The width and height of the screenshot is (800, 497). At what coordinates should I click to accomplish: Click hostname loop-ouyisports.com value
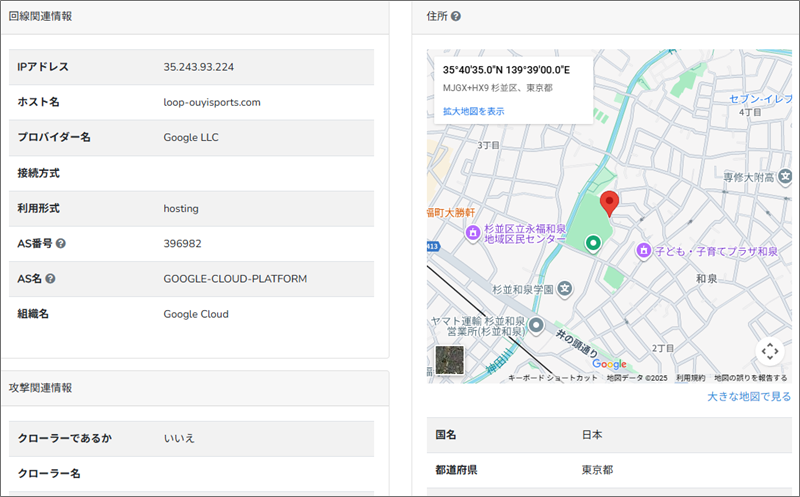(x=212, y=102)
